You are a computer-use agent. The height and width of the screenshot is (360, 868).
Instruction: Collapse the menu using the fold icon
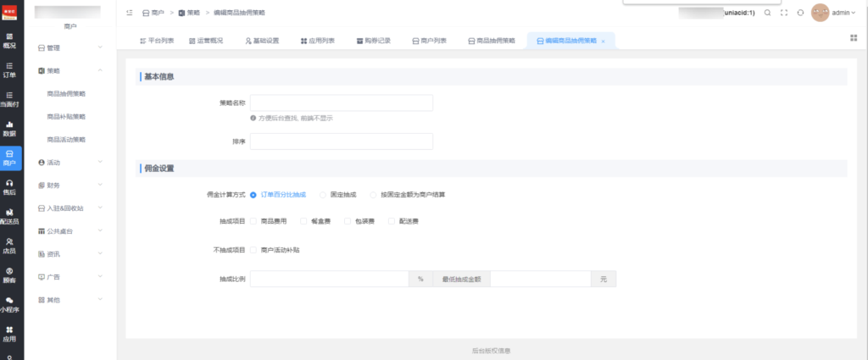(x=130, y=12)
